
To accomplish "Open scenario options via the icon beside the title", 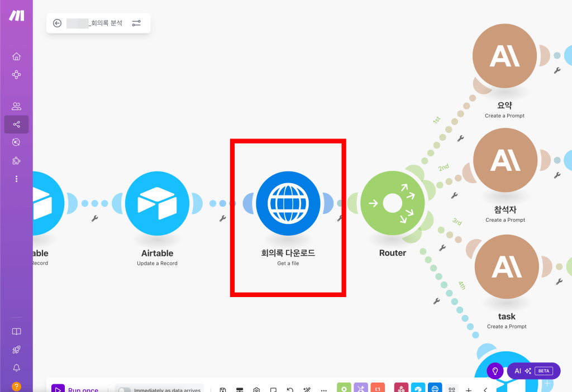I will click(136, 23).
